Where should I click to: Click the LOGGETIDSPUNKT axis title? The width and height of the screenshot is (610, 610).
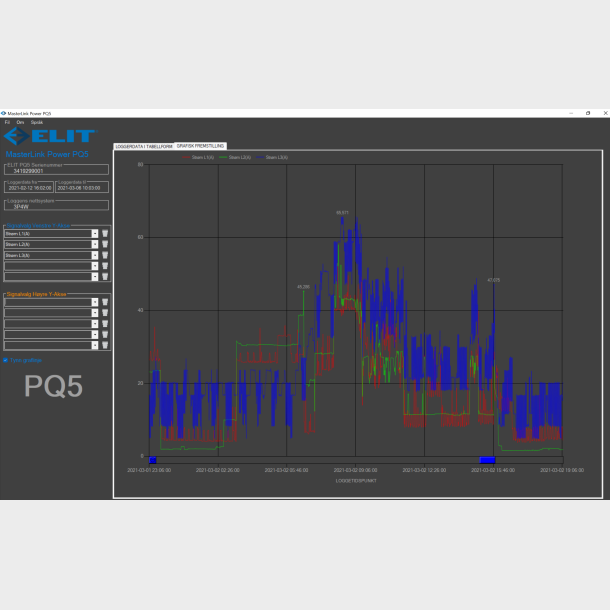pos(356,481)
